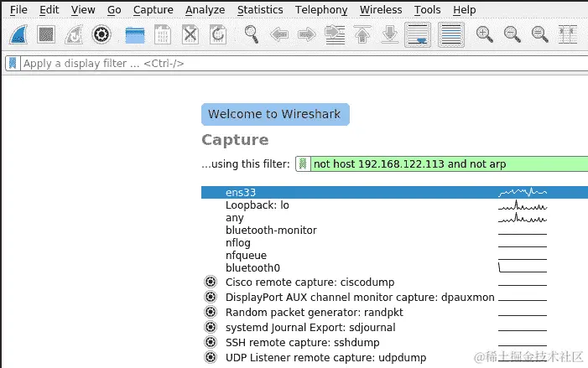This screenshot has width=588, height=368.
Task: Open the Help menu
Action: coord(464,10)
